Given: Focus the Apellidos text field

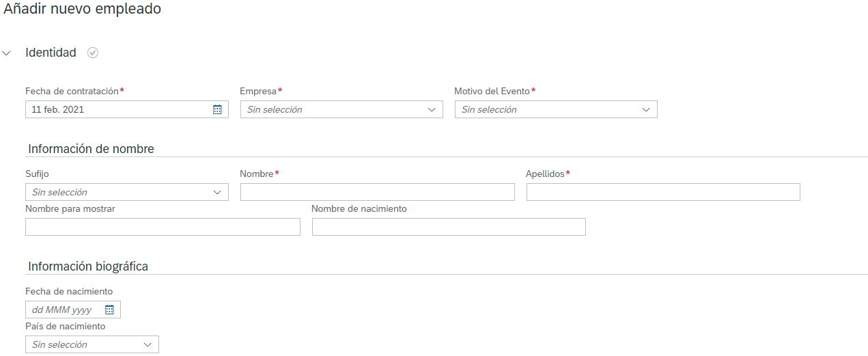Looking at the screenshot, I should click(x=663, y=192).
